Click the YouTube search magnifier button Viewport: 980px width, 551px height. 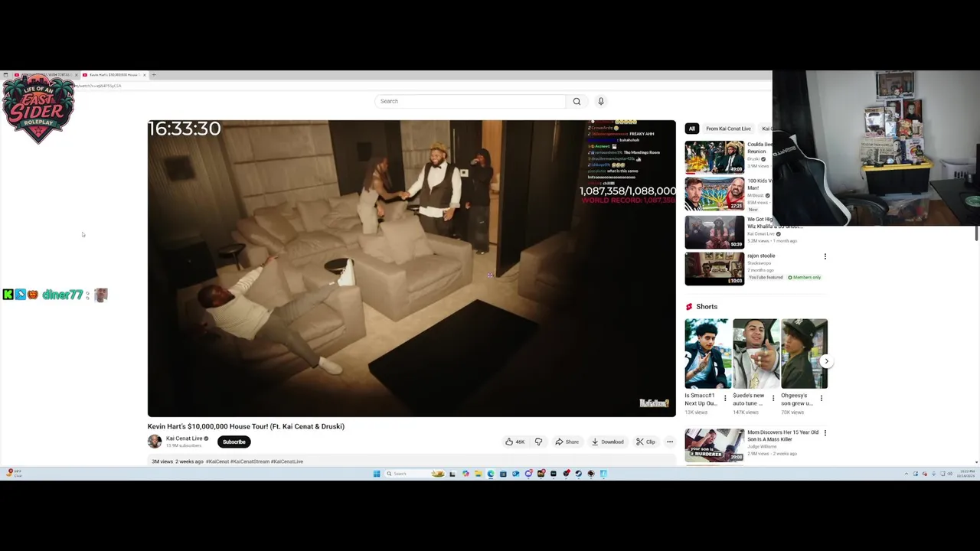coord(577,101)
